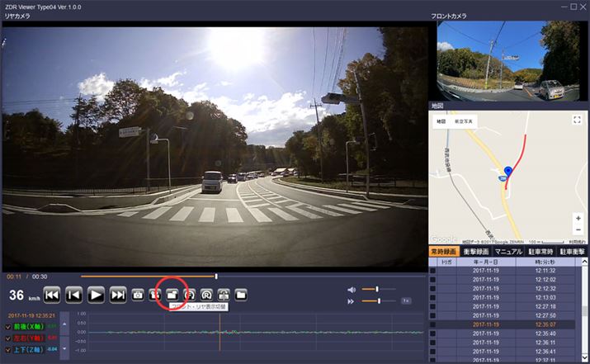Click the graph scale down arrow
This screenshot has width=590, height=364.
coord(65,350)
